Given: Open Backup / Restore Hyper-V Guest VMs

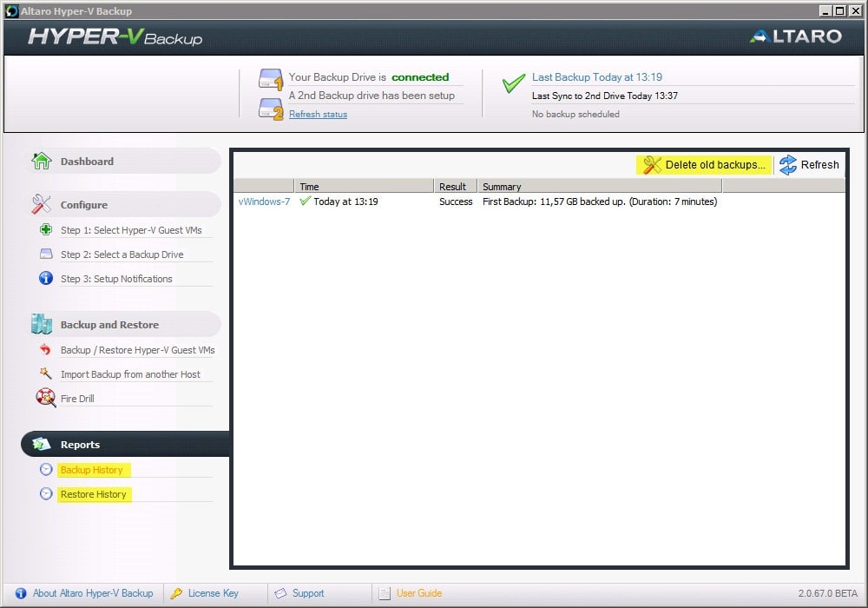Looking at the screenshot, I should [138, 350].
